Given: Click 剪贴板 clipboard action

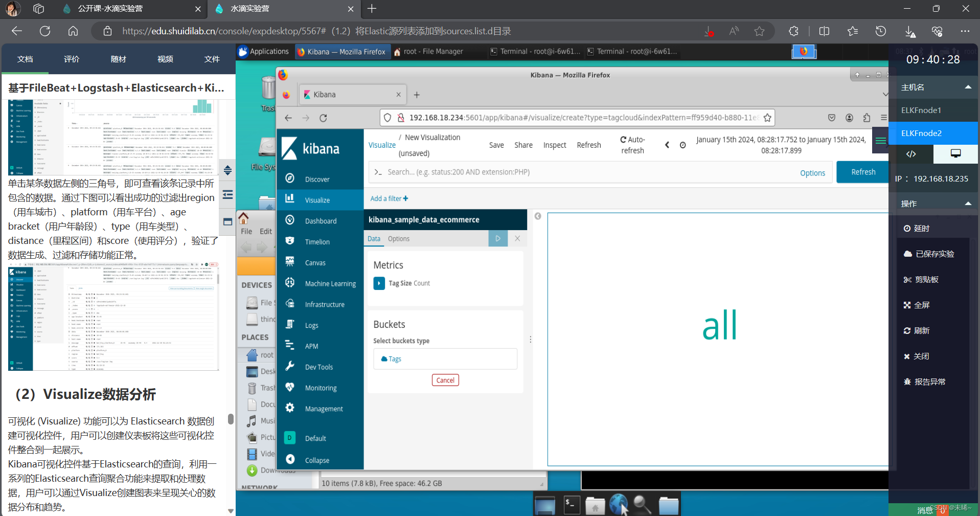Looking at the screenshot, I should click(x=921, y=280).
